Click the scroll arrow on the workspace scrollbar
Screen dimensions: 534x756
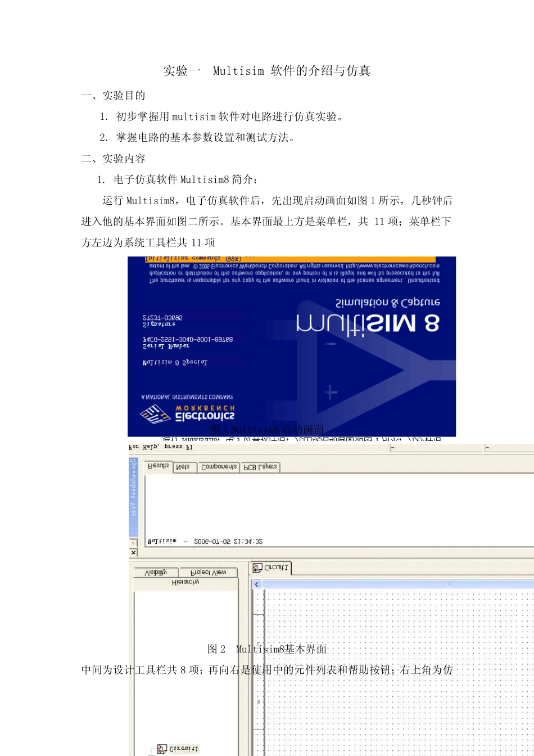pyautogui.click(x=257, y=584)
